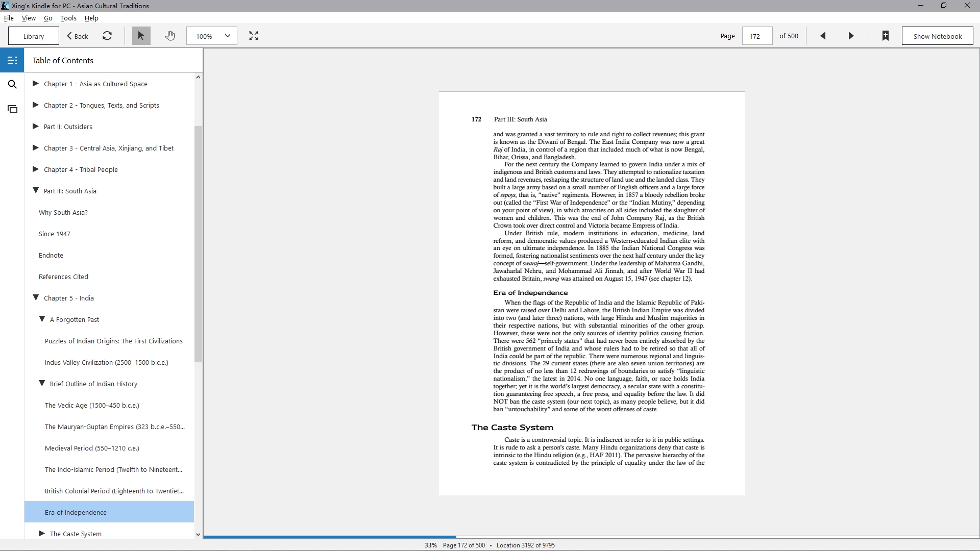The height and width of the screenshot is (551, 980).
Task: Open The Mauryan-Guptan Empires section
Action: click(x=115, y=427)
